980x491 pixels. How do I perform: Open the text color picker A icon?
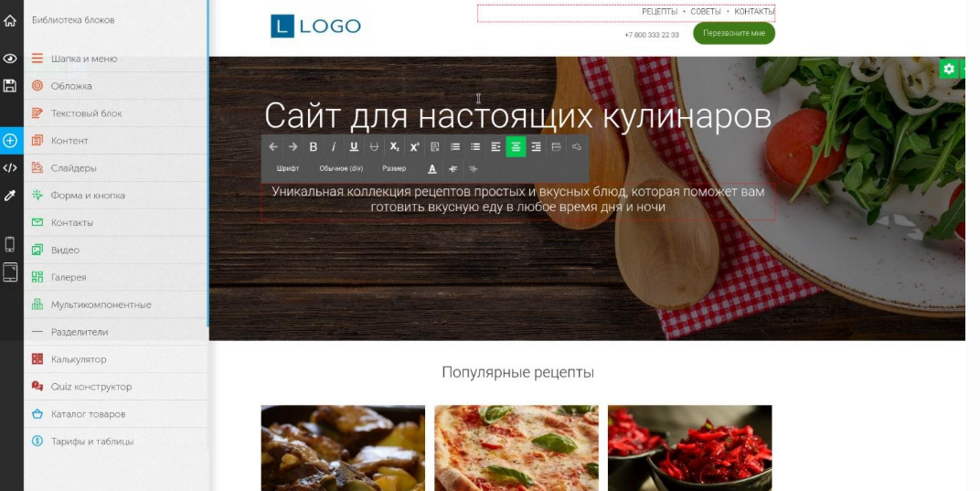click(x=431, y=168)
